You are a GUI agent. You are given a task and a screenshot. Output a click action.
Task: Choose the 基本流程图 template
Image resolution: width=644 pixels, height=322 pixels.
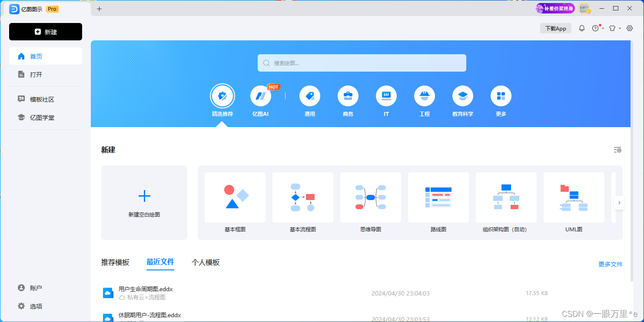[x=303, y=202]
